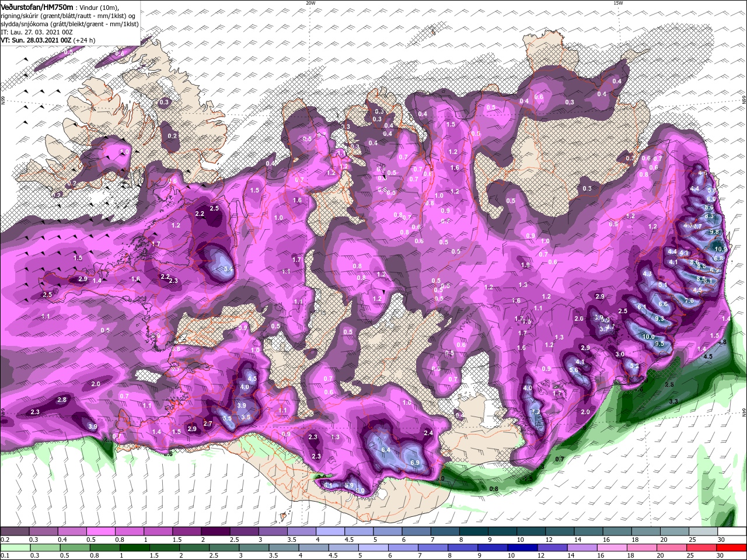Pick bottom-row pale green swatch labeled 0.1

click(x=14, y=547)
